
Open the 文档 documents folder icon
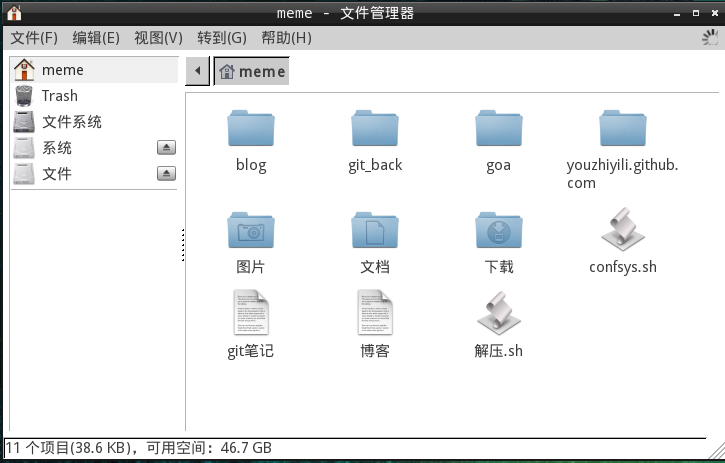click(x=375, y=230)
